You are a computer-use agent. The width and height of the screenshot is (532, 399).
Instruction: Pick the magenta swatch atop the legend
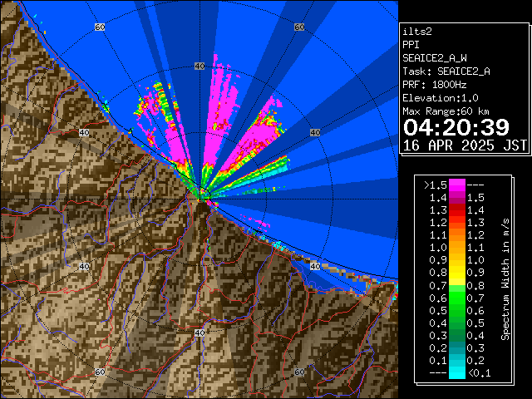(457, 185)
